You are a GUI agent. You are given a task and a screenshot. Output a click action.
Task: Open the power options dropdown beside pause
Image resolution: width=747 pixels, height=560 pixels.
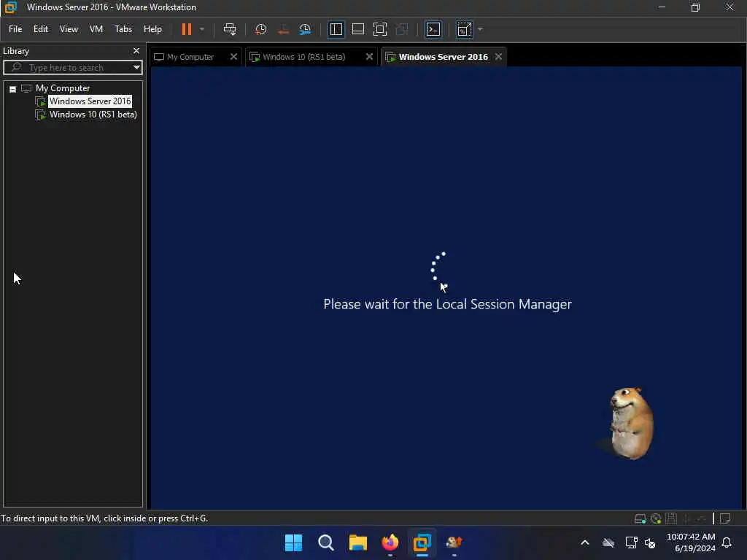pos(202,29)
